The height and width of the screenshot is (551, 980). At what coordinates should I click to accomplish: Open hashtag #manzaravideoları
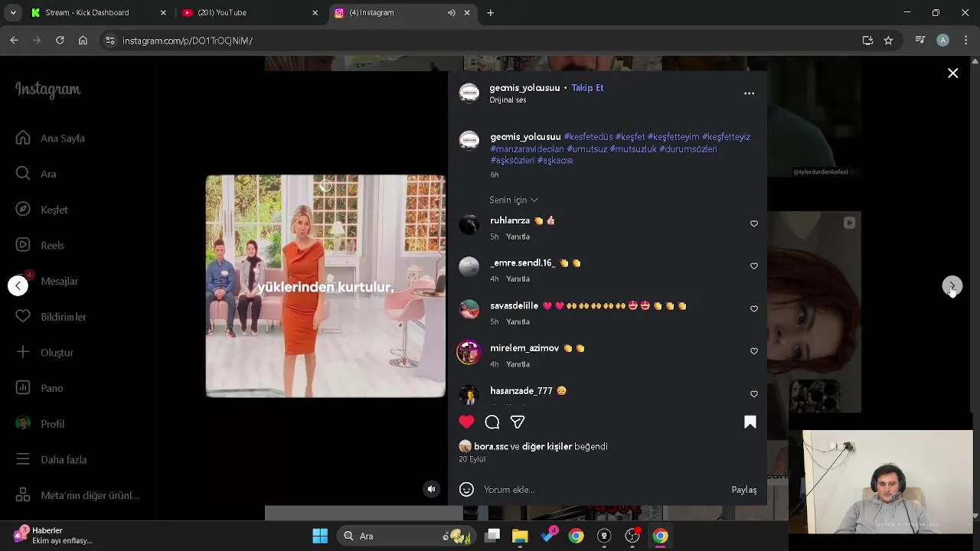coord(527,149)
